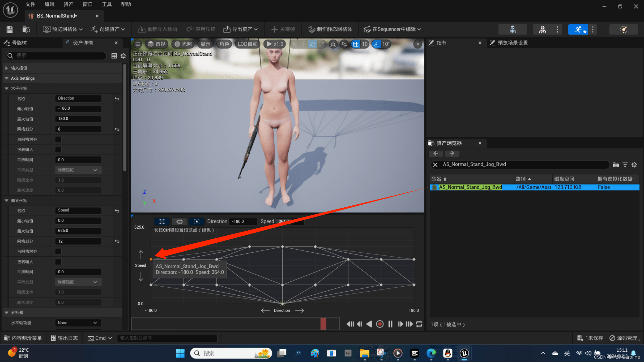Image resolution: width=644 pixels, height=362 pixels.
Task: Go forward in asset browser history
Action: click(452, 153)
